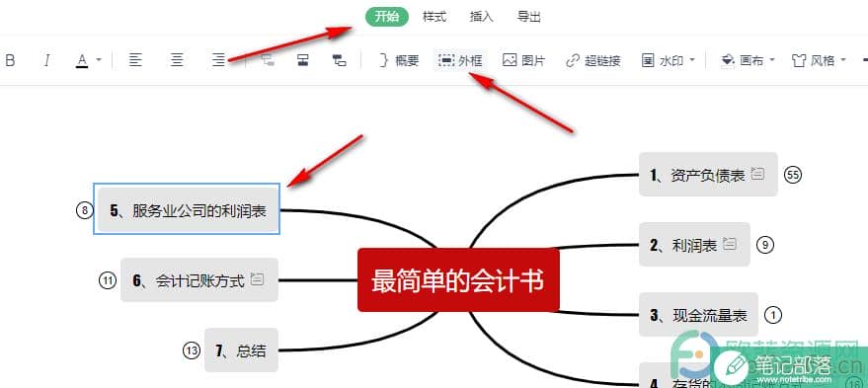Select node 2、利润表
This screenshot has height=388, width=868.
point(694,244)
